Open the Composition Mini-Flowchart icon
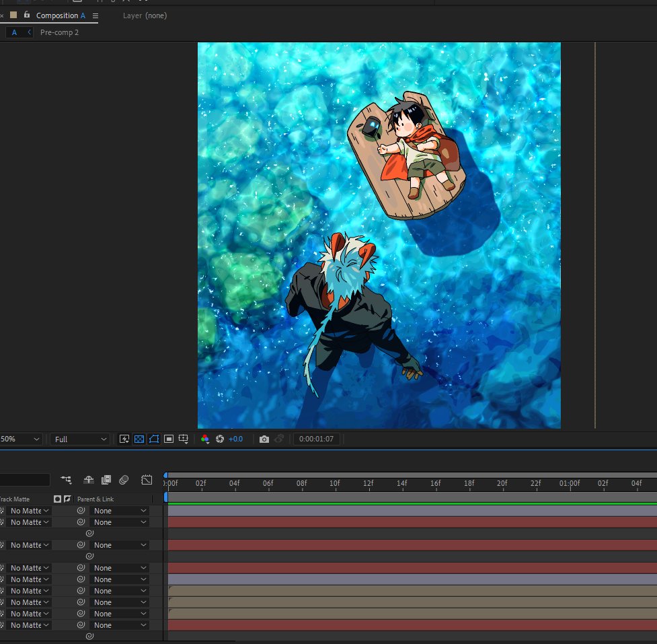 (66, 480)
